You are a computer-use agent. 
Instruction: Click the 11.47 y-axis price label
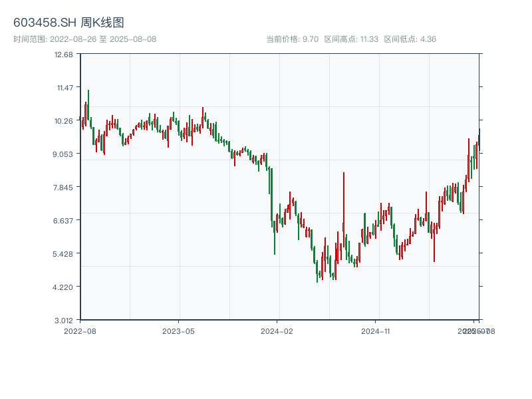[64, 88]
